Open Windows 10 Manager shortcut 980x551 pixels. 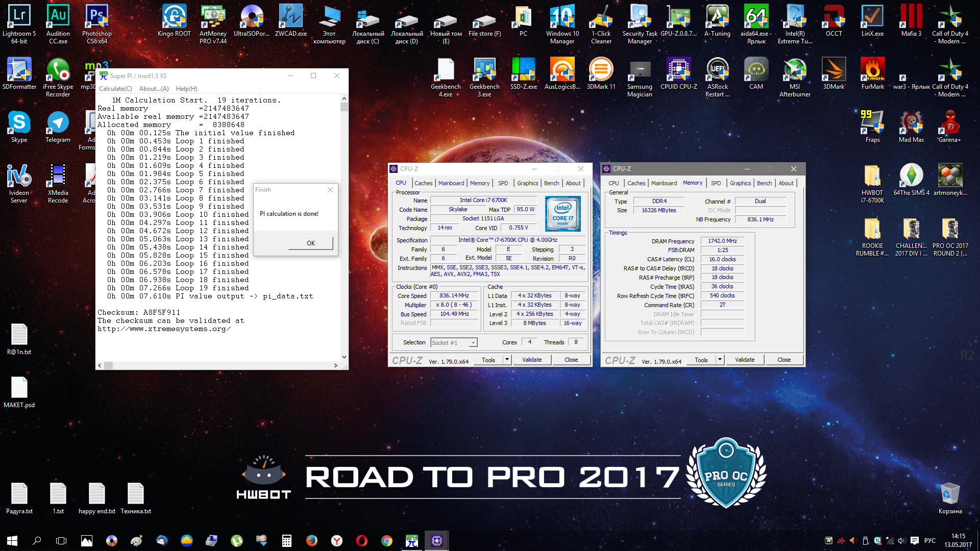pyautogui.click(x=562, y=23)
